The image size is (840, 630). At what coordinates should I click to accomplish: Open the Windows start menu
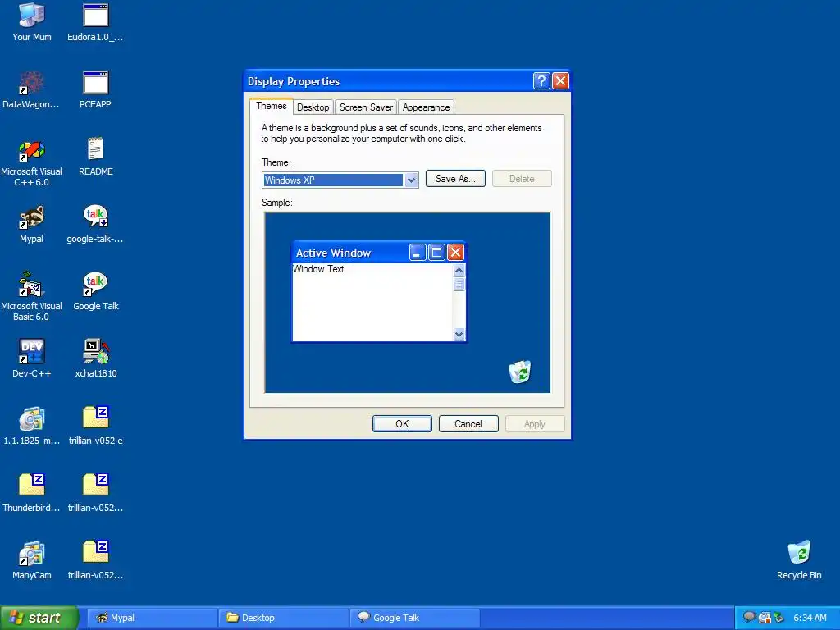39,618
